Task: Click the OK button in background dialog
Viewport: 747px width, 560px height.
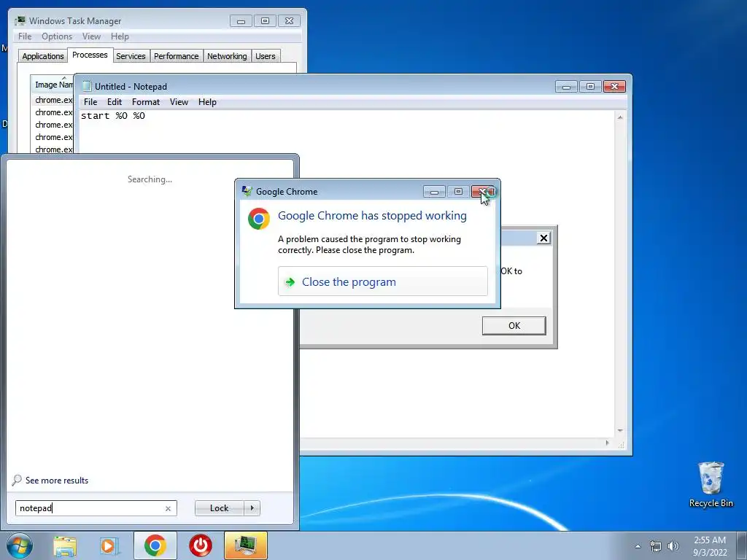Action: tap(514, 326)
